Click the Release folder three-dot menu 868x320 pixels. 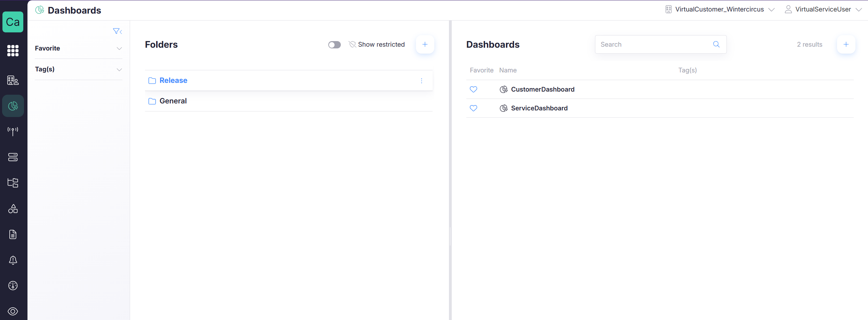click(421, 81)
